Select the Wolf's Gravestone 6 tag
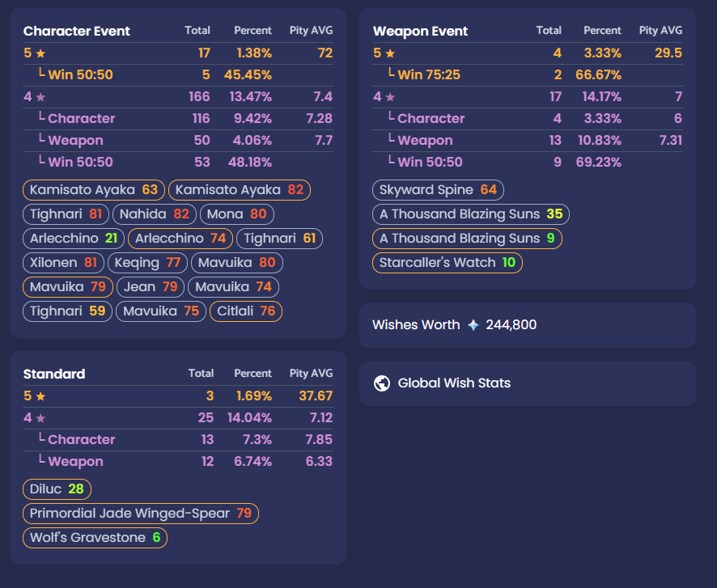717x588 pixels. click(x=95, y=538)
